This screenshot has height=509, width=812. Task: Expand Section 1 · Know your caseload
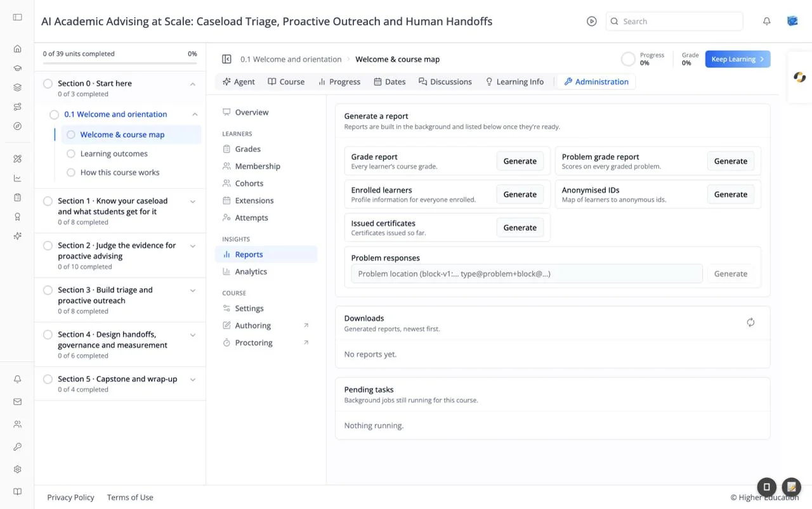[193, 202]
